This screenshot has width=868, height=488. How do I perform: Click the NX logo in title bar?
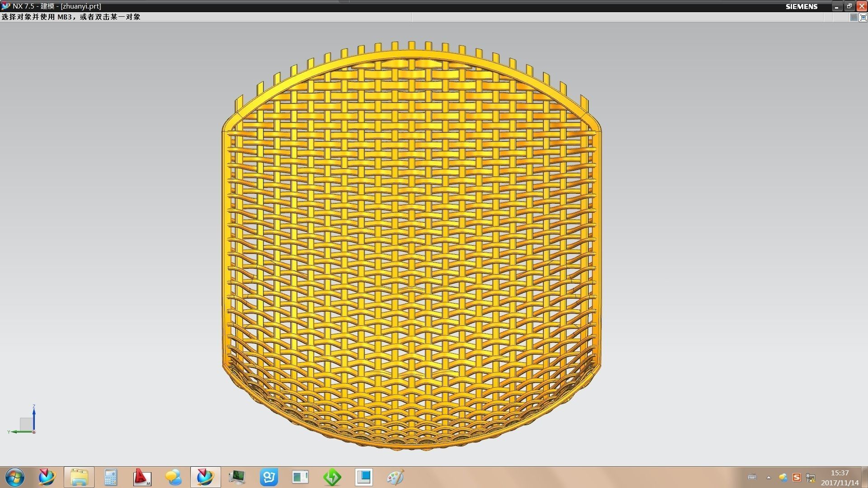(x=5, y=6)
